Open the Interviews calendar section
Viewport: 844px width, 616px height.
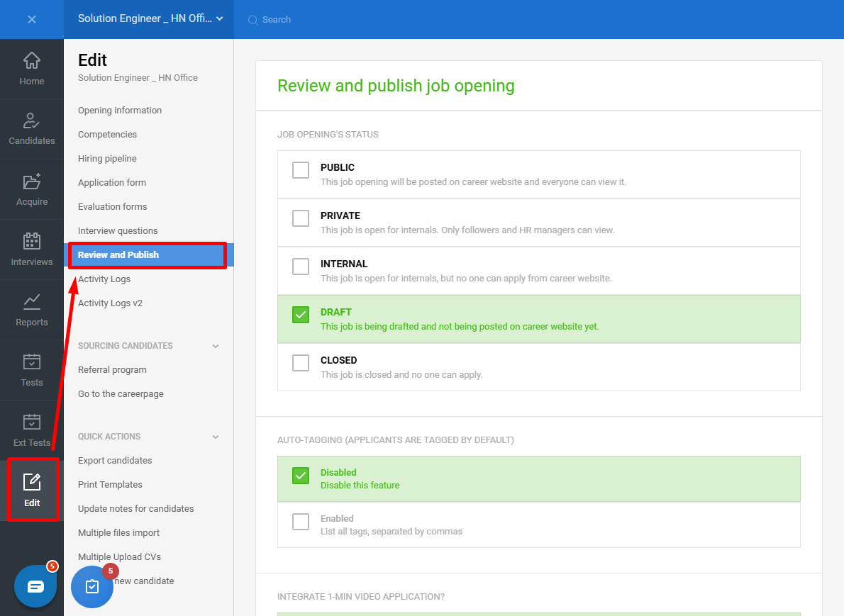tap(32, 250)
